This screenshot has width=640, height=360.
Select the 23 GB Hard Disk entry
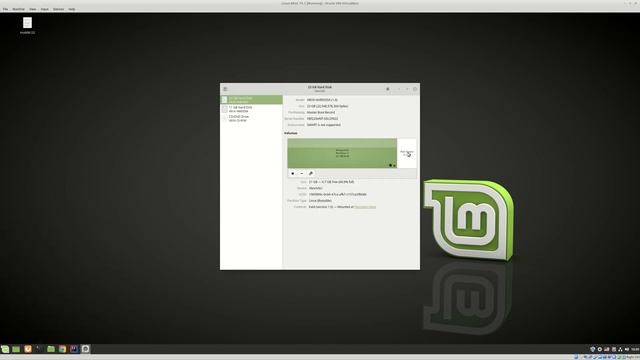click(251, 100)
